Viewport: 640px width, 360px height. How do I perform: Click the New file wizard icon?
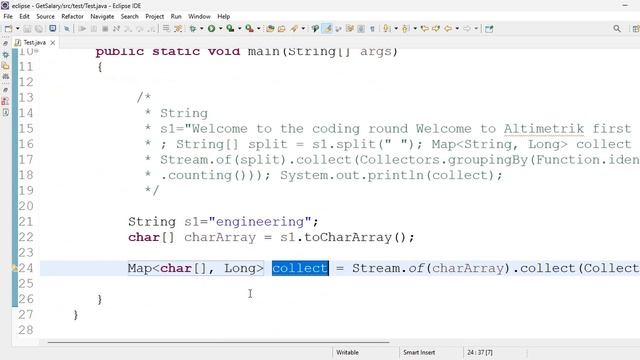tap(8, 29)
